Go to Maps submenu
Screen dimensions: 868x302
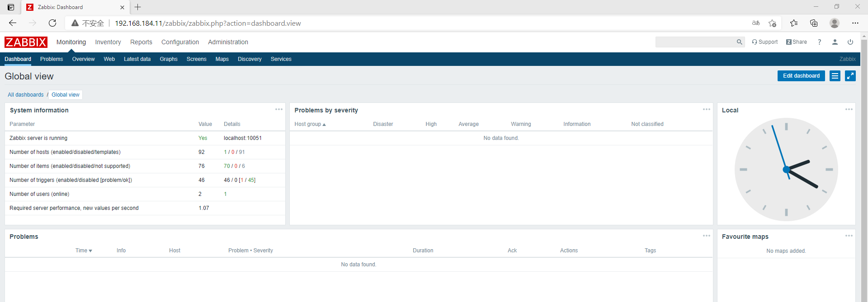coord(222,59)
